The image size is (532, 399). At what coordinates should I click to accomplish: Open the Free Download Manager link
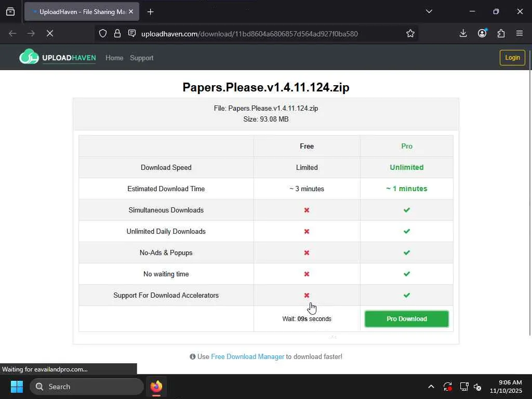(247, 356)
